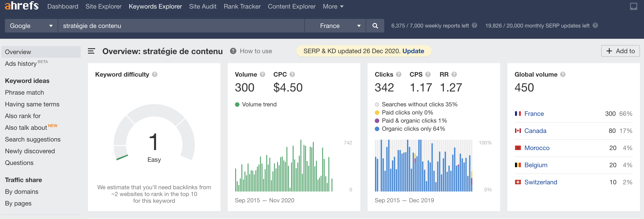Click the keyword search input field
This screenshot has width=644, height=219.
coord(181,26)
